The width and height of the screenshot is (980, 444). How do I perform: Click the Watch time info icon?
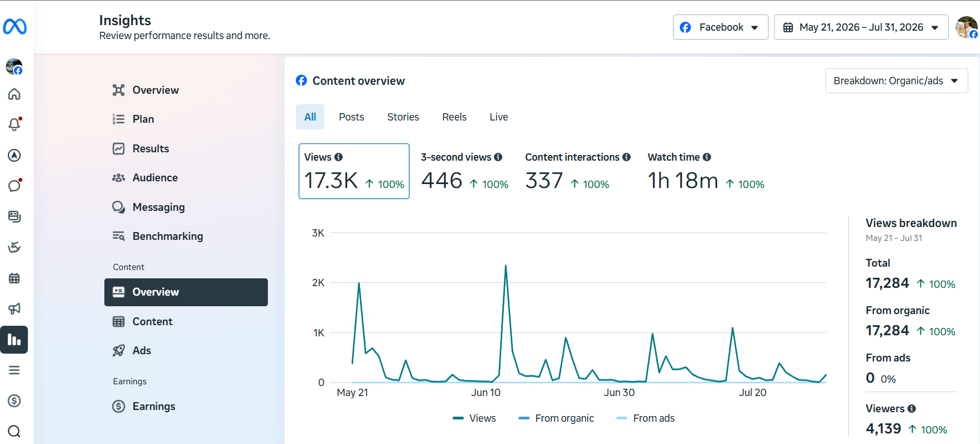[x=707, y=157]
